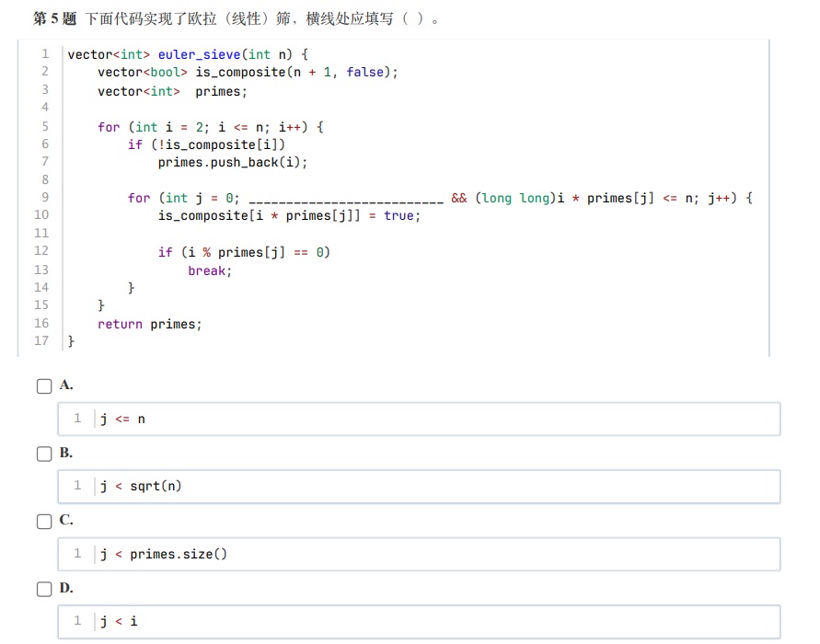Click the 'j < primes.size()' answer code box

tap(419, 554)
